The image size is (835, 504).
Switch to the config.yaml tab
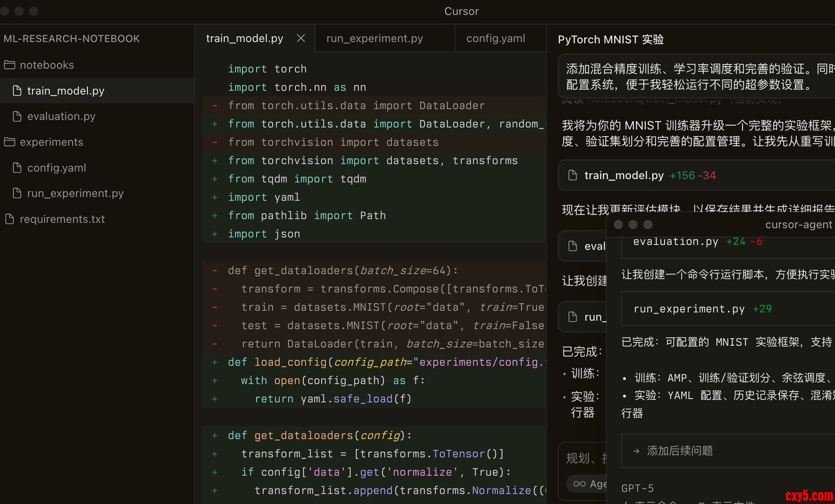(495, 38)
